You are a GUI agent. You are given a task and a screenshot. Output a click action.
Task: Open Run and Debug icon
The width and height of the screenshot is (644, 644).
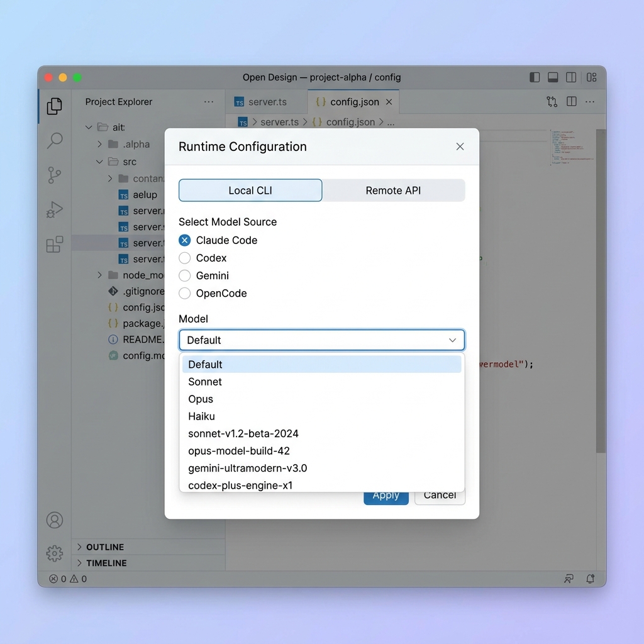click(54, 209)
